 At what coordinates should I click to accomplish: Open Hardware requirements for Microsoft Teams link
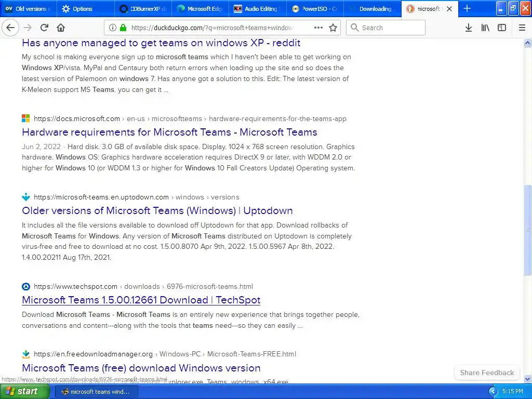click(170, 132)
